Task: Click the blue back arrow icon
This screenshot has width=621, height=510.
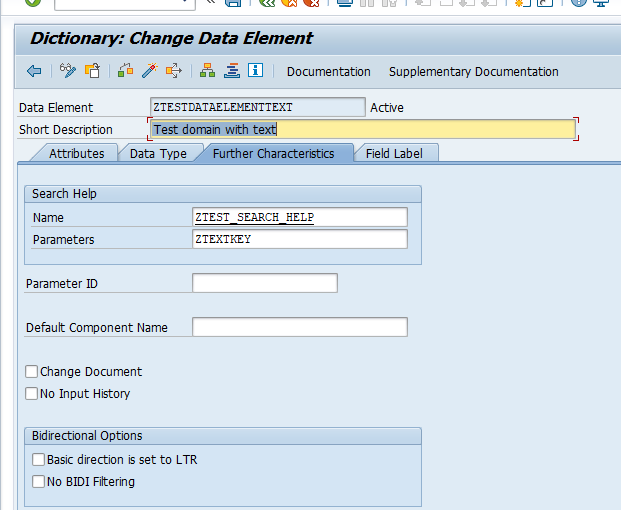Action: [34, 71]
